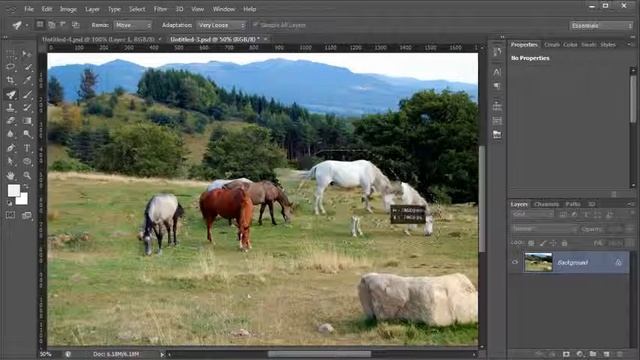Close the Untitled-3.psd document tab
The image size is (640, 360).
266,39
